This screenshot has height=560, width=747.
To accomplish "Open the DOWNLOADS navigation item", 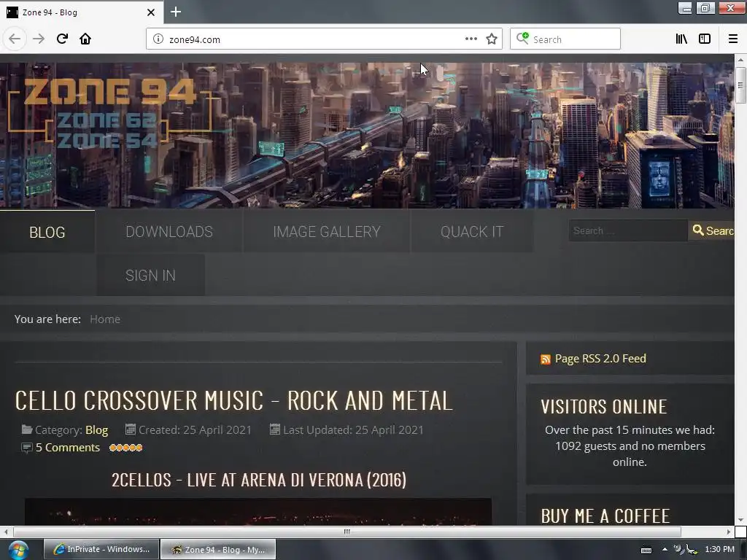I will point(169,231).
